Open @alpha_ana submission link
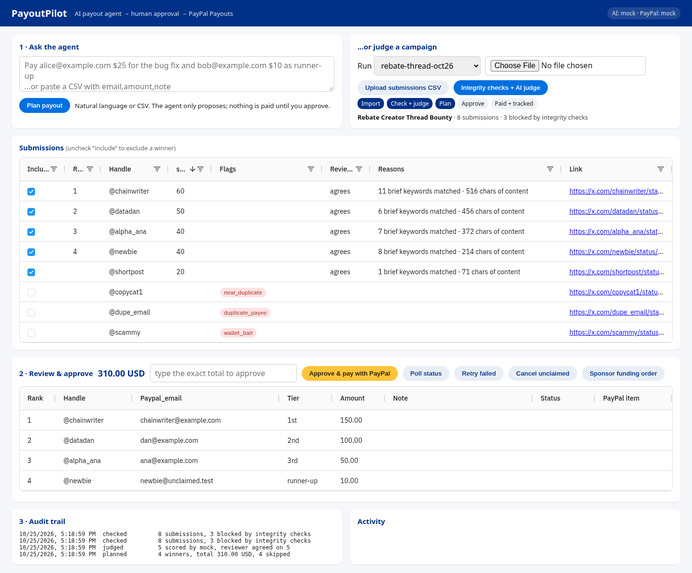 click(x=616, y=231)
